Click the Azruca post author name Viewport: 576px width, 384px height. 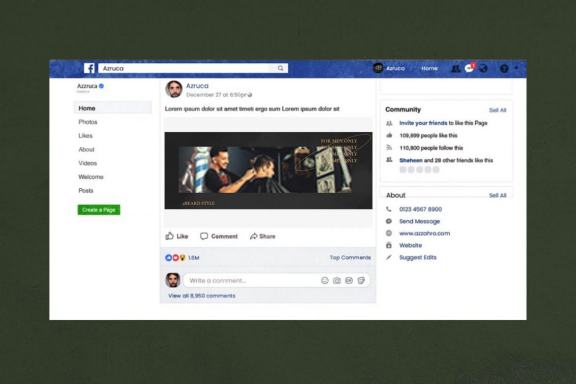[197, 86]
